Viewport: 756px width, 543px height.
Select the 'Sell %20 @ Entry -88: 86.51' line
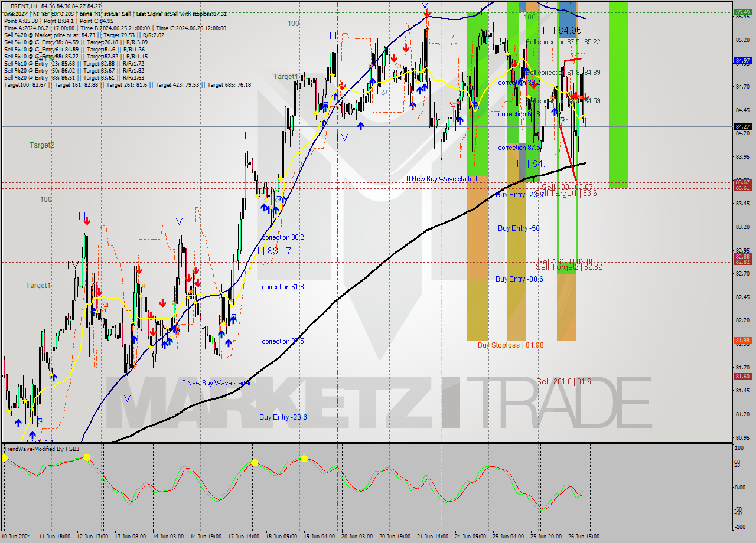[74, 77]
